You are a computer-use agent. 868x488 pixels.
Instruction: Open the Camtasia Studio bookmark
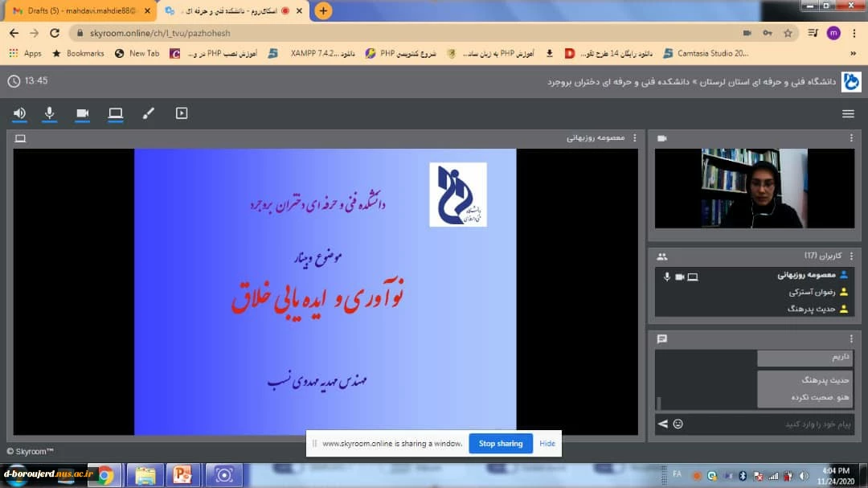click(706, 53)
